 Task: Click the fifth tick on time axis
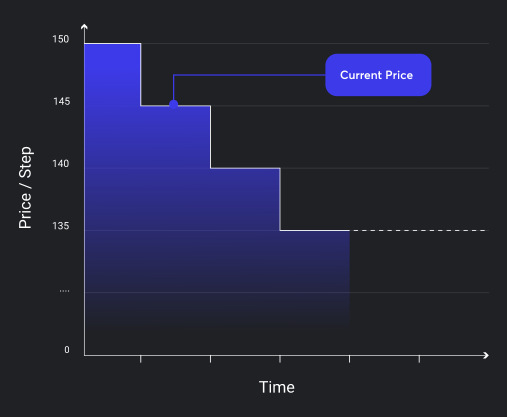click(x=419, y=359)
